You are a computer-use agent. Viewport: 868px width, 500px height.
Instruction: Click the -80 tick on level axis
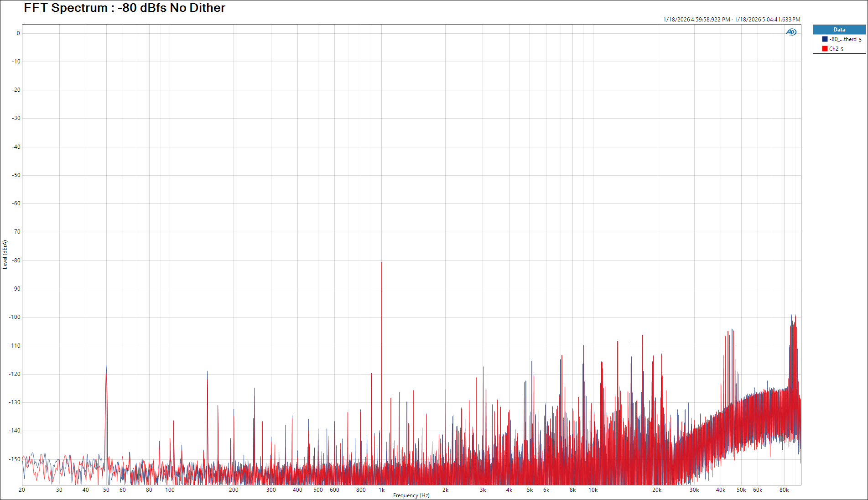(16, 260)
